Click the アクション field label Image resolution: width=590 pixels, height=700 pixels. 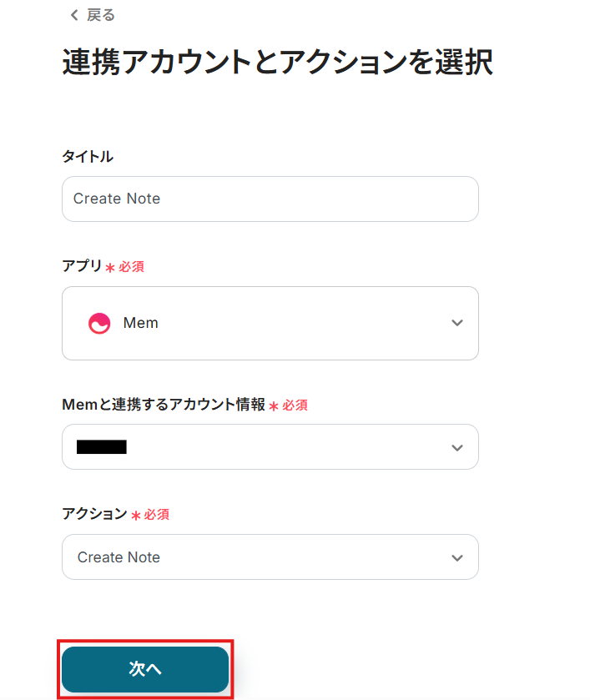94,515
